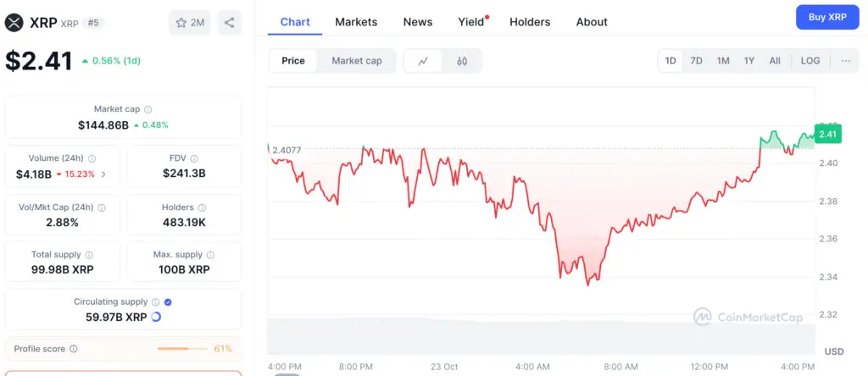Click the star watchlist 2M button
868x376 pixels.
click(x=190, y=23)
